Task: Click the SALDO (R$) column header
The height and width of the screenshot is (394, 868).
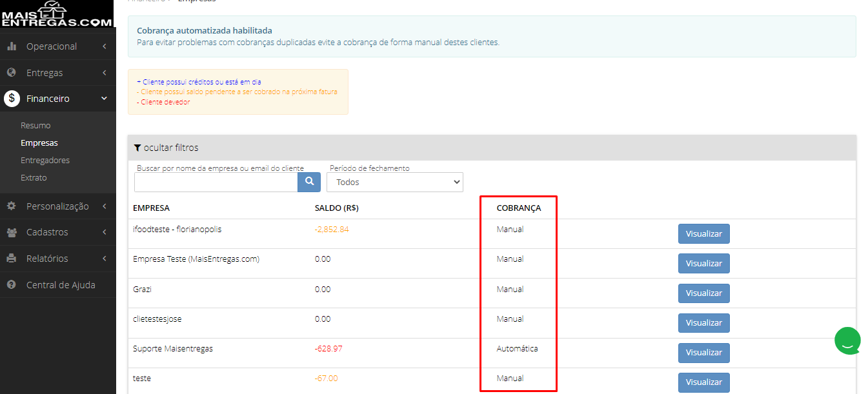Action: click(337, 208)
